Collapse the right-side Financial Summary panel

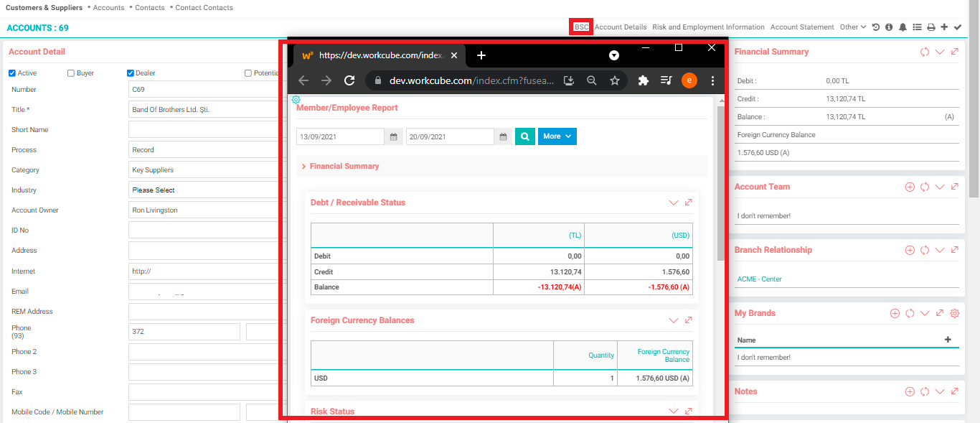[940, 52]
